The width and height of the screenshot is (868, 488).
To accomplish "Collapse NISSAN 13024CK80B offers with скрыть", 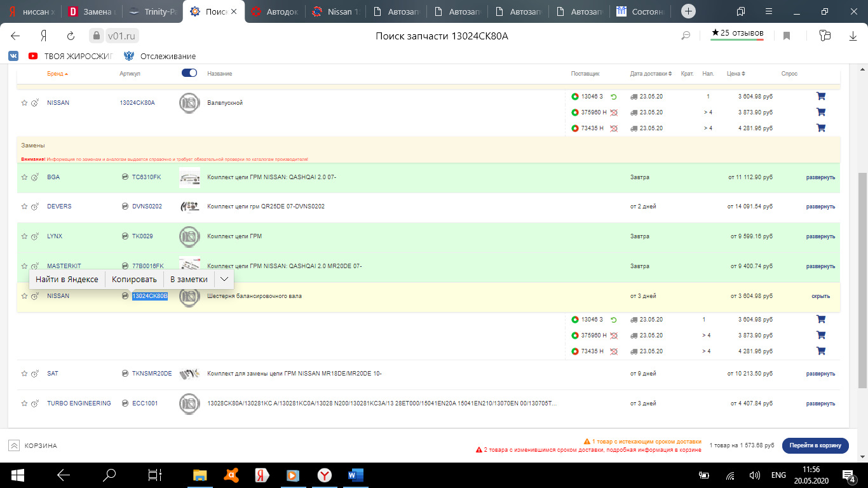I will point(820,296).
